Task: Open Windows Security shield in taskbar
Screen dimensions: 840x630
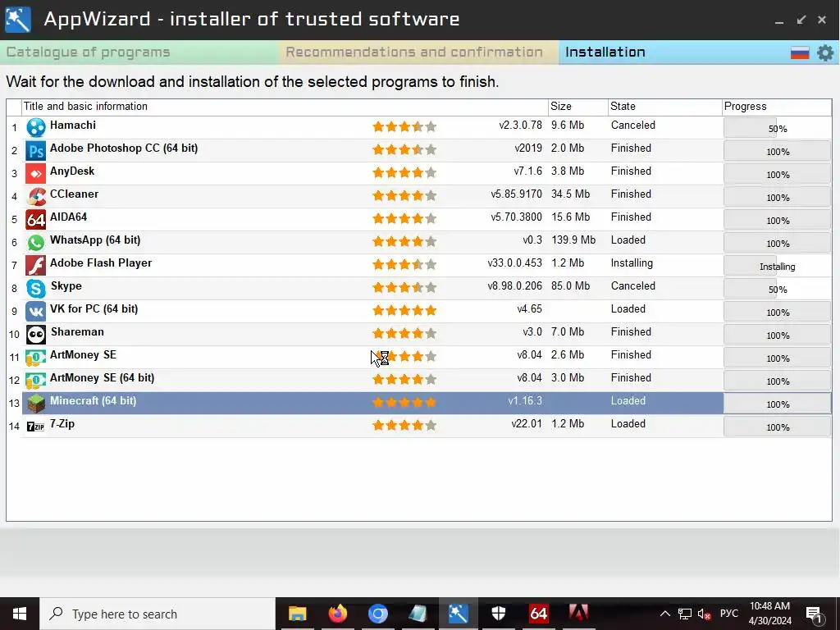Action: pos(498,614)
